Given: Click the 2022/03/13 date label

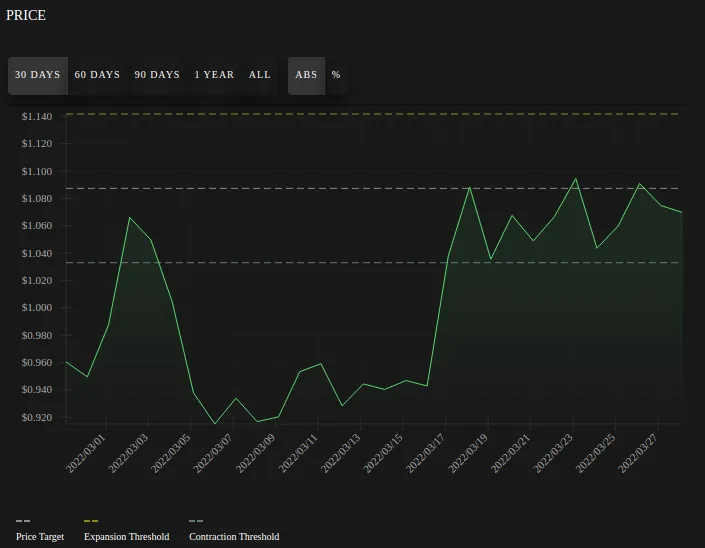Looking at the screenshot, I should (341, 453).
